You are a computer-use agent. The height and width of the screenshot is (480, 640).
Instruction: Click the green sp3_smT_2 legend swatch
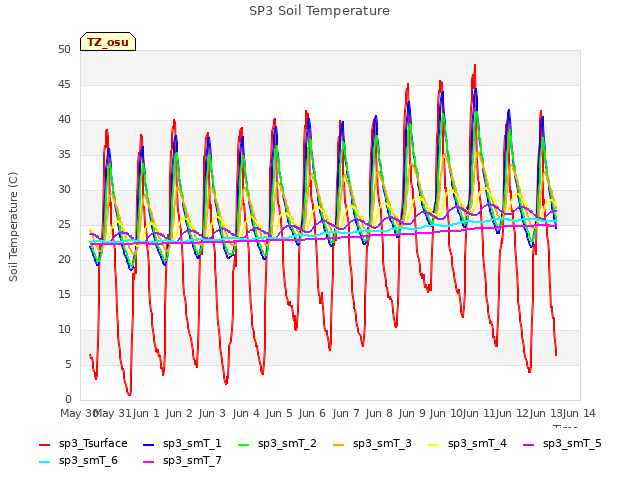(244, 444)
